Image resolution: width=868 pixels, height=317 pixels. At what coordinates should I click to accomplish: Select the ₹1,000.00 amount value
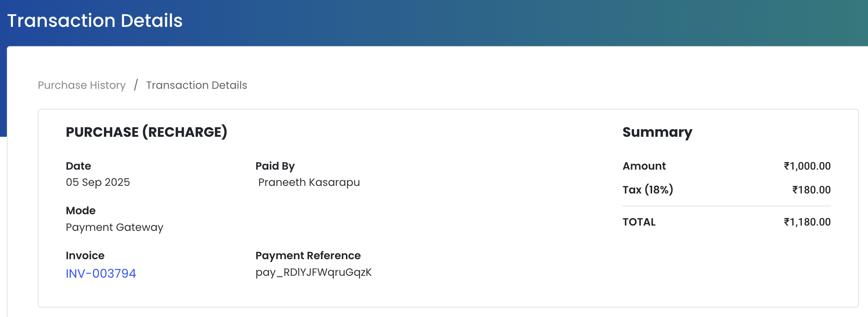(807, 166)
